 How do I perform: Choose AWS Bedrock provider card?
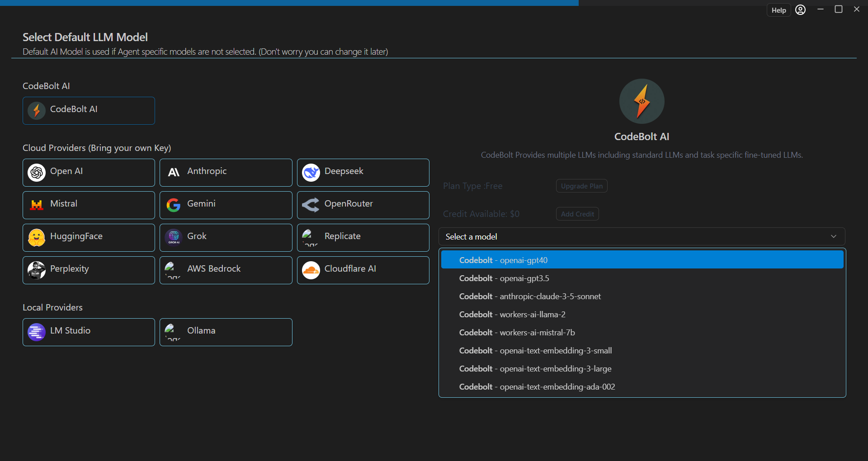[x=226, y=270]
